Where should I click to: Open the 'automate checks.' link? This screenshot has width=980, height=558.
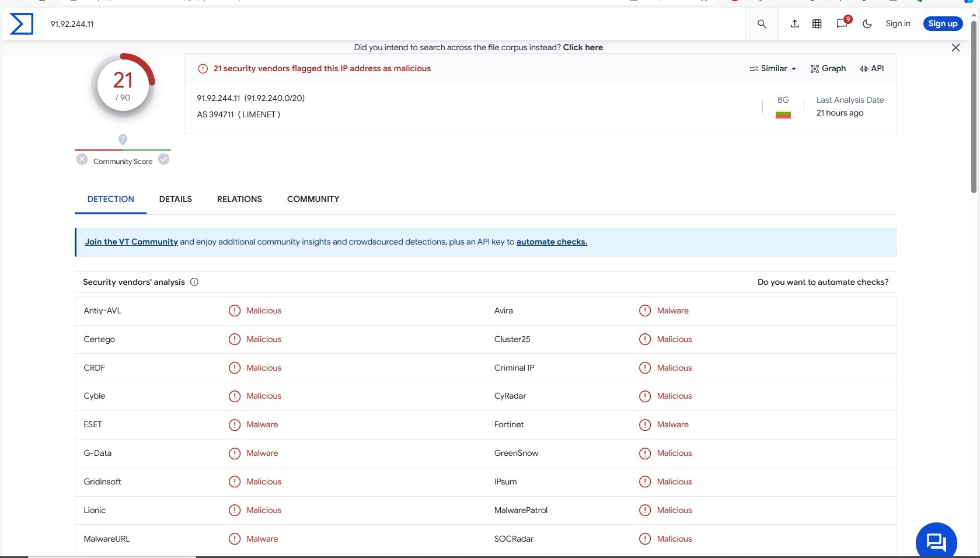[552, 242]
